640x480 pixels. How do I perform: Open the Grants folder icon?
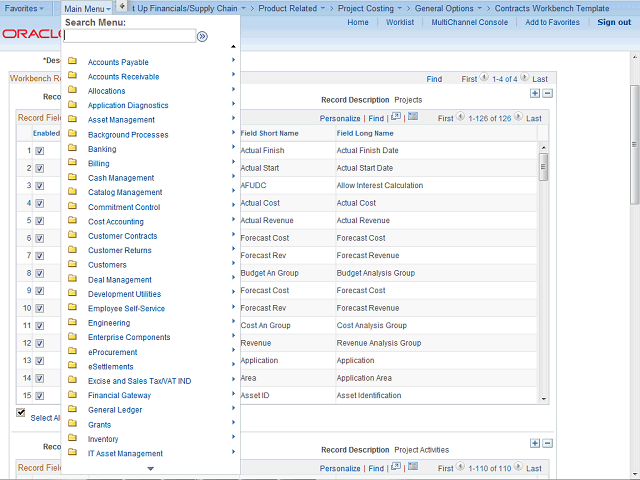coord(73,424)
